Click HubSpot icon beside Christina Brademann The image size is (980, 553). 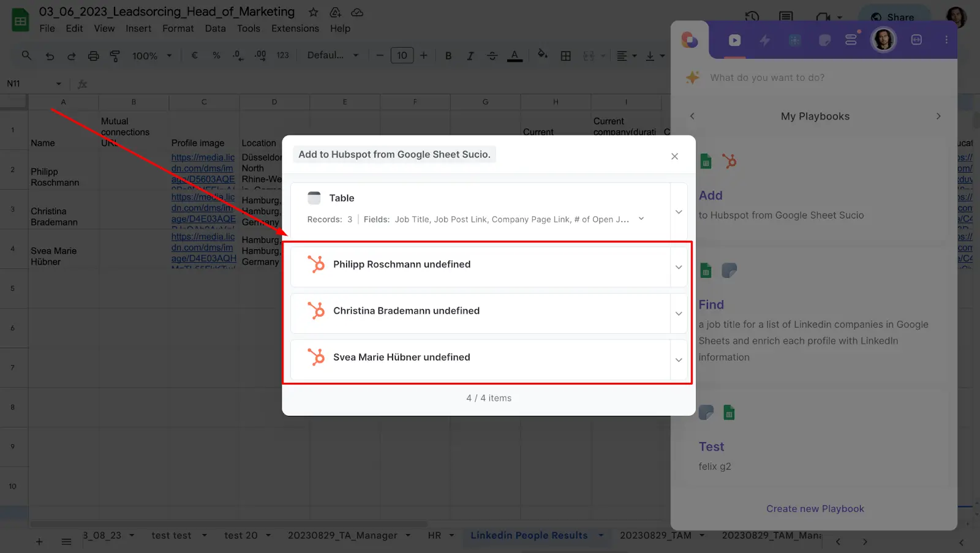tap(316, 310)
